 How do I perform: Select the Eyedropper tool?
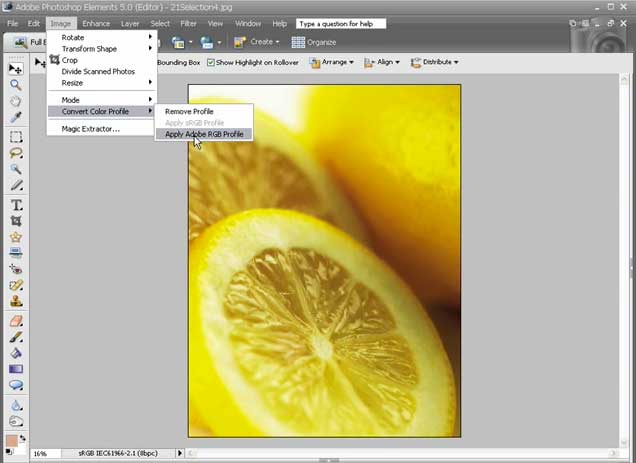click(x=16, y=117)
